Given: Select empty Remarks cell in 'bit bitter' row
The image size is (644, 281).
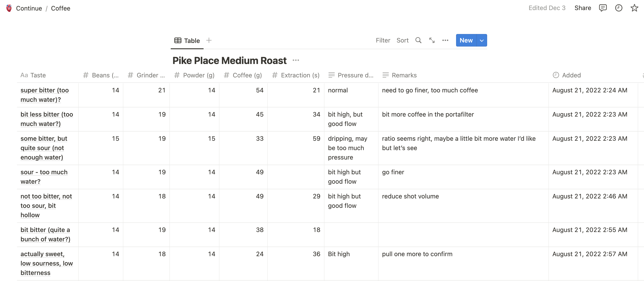Looking at the screenshot, I should (463, 234).
